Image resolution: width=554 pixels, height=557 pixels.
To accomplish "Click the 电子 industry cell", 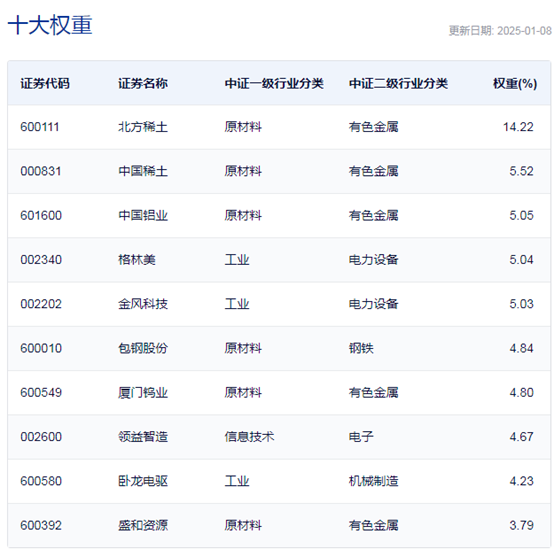I will (361, 437).
